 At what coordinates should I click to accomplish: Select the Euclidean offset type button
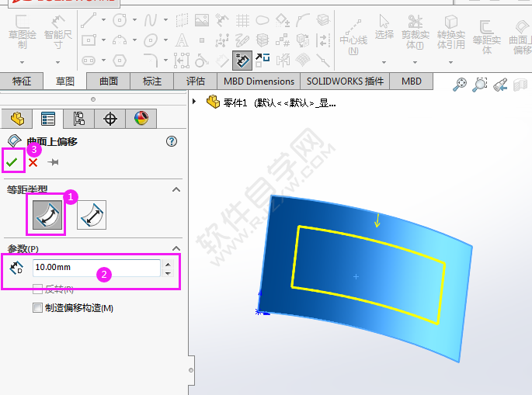(92, 215)
